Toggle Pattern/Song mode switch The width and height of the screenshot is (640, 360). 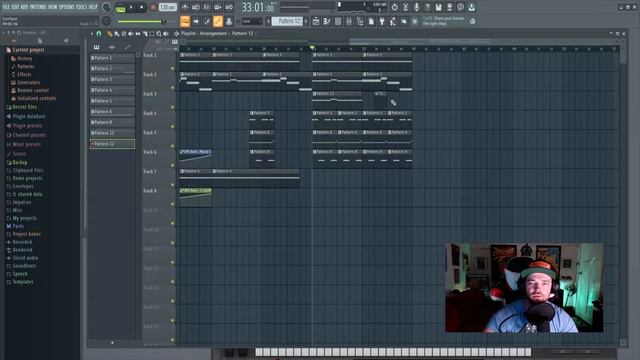point(120,7)
